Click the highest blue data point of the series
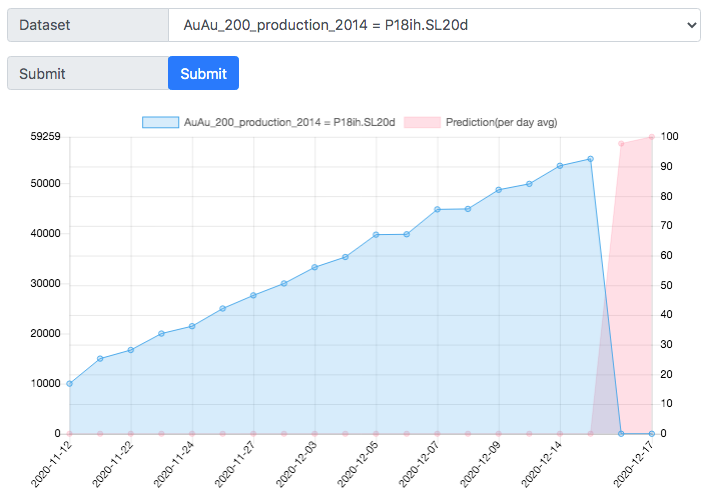 coord(591,159)
